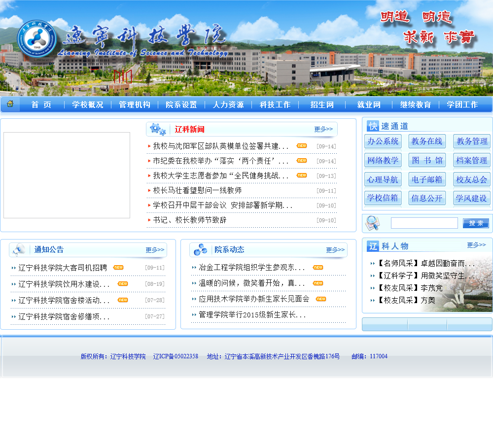The width and height of the screenshot is (493, 448).
Task: Click 更多>> in 院系动态 section
Action: point(335,250)
